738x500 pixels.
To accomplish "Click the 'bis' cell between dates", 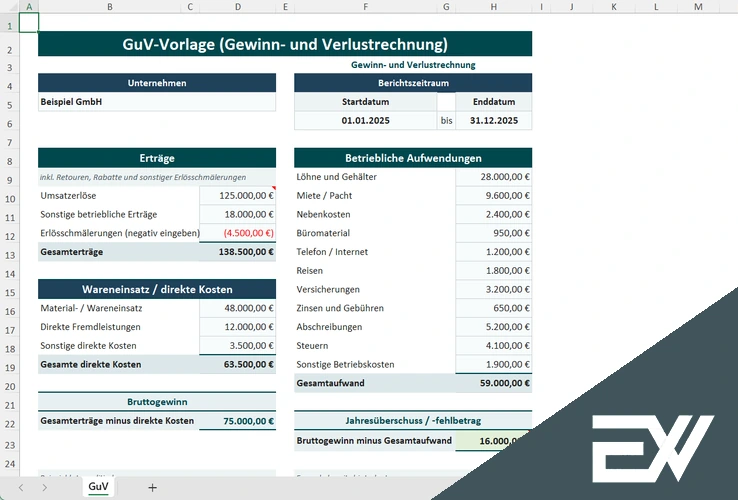I will point(446,121).
